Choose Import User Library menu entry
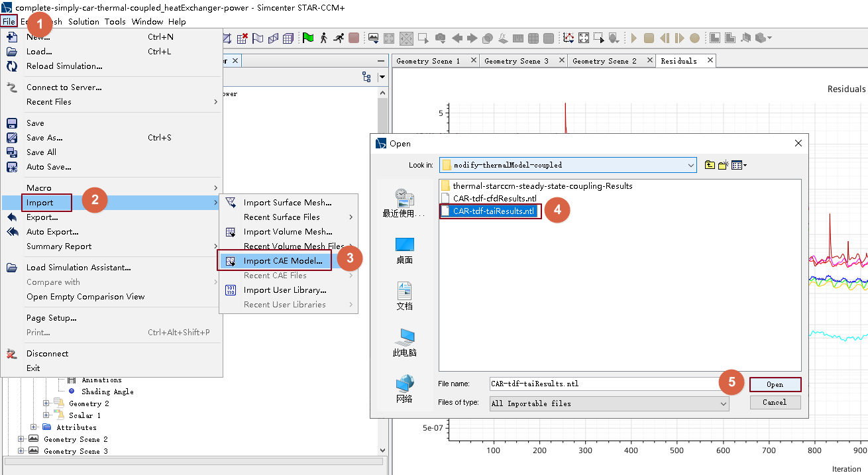Image resolution: width=868 pixels, height=475 pixels. pos(288,290)
